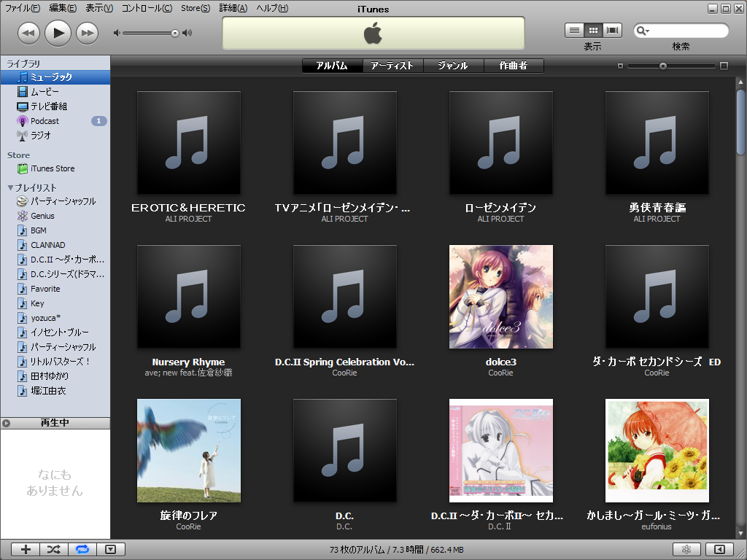Click the rewind (previous track) button
The height and width of the screenshot is (560, 747).
pos(28,33)
